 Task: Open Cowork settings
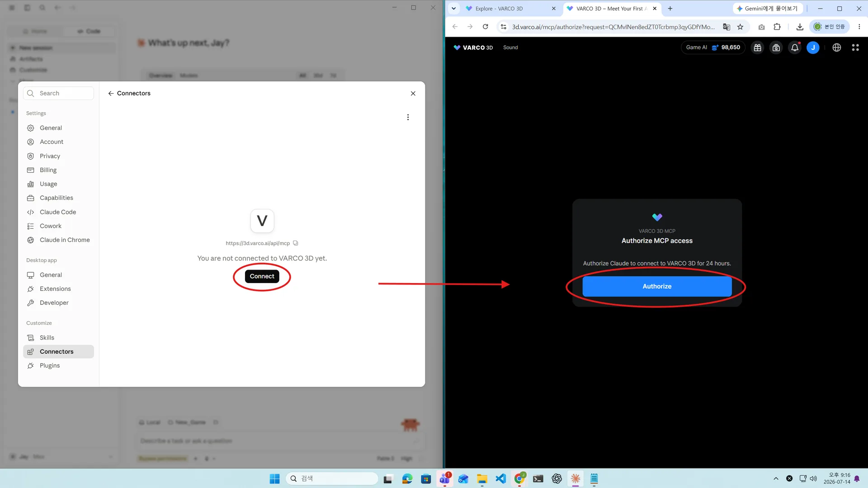58,226
